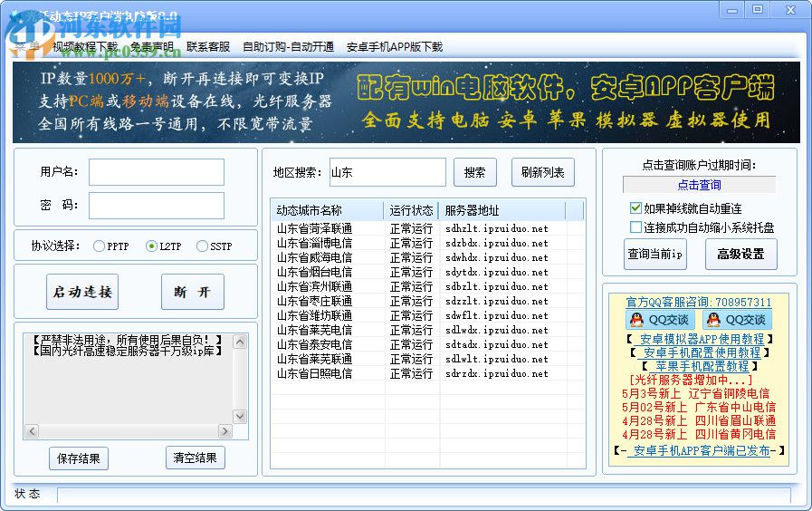Click the 官方QQ客服咨询 708957311 text
812x511 pixels.
[699, 302]
